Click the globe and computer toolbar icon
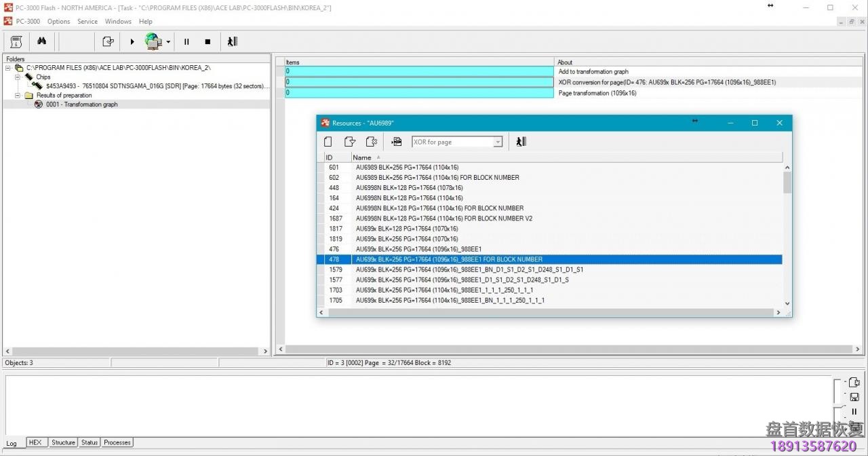The image size is (868, 456). click(x=153, y=41)
